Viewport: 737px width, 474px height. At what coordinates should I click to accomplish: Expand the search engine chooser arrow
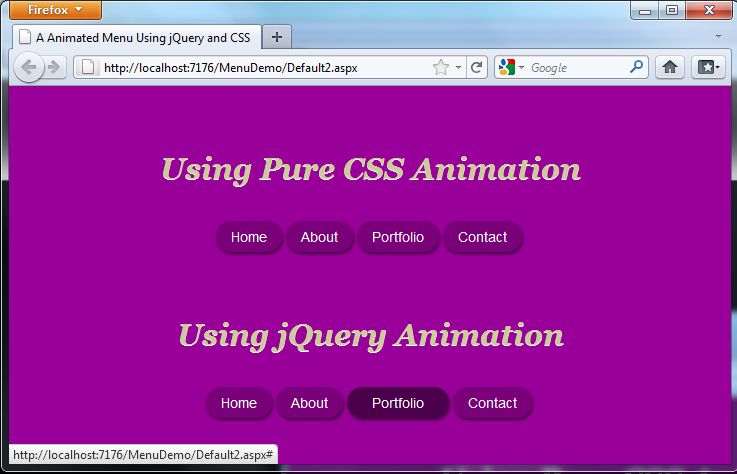(x=521, y=67)
